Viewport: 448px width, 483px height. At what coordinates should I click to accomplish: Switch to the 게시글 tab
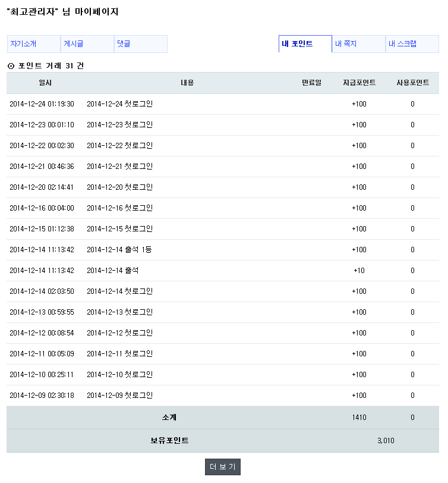pos(74,44)
